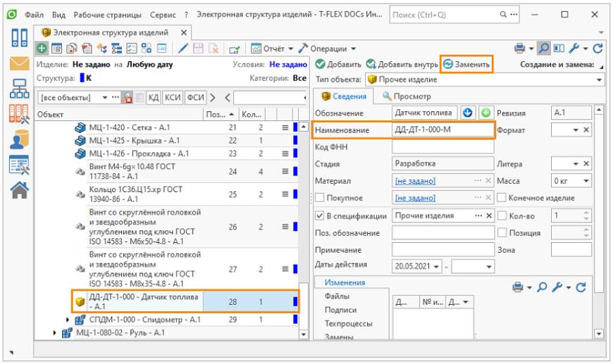The width and height of the screenshot is (613, 364).
Task: Open the Рабочие страницы menu
Action: click(108, 15)
